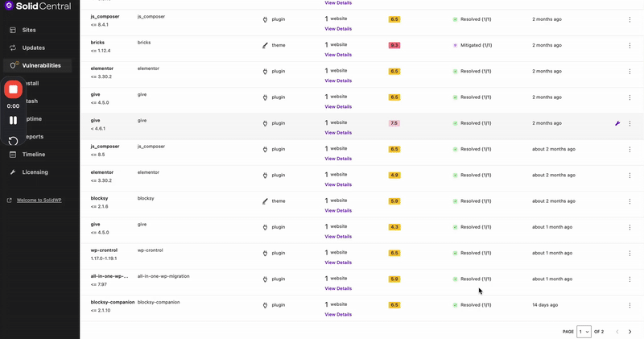Go to the Updates page

click(x=33, y=48)
